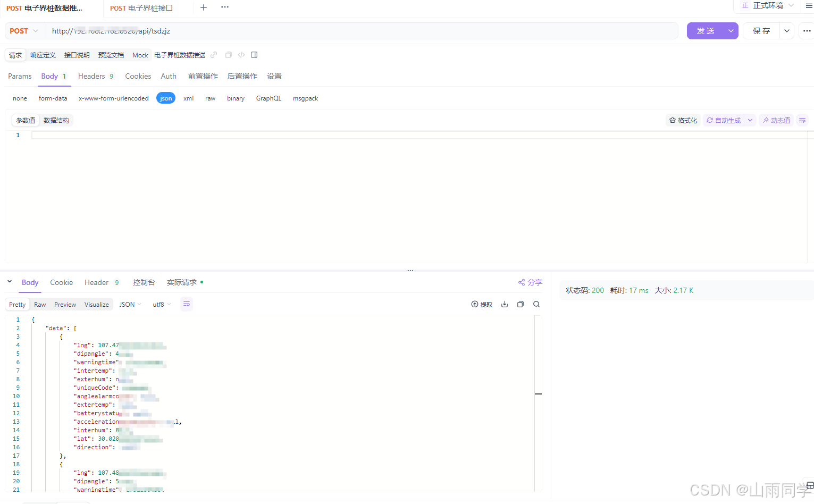Open POST method dropdown
Viewport: 814px width, 504px height.
24,31
